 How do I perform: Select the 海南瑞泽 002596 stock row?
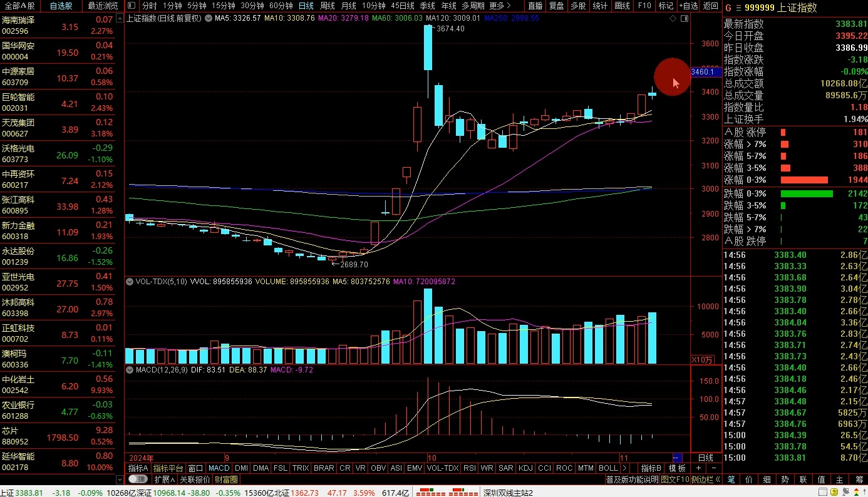point(58,26)
